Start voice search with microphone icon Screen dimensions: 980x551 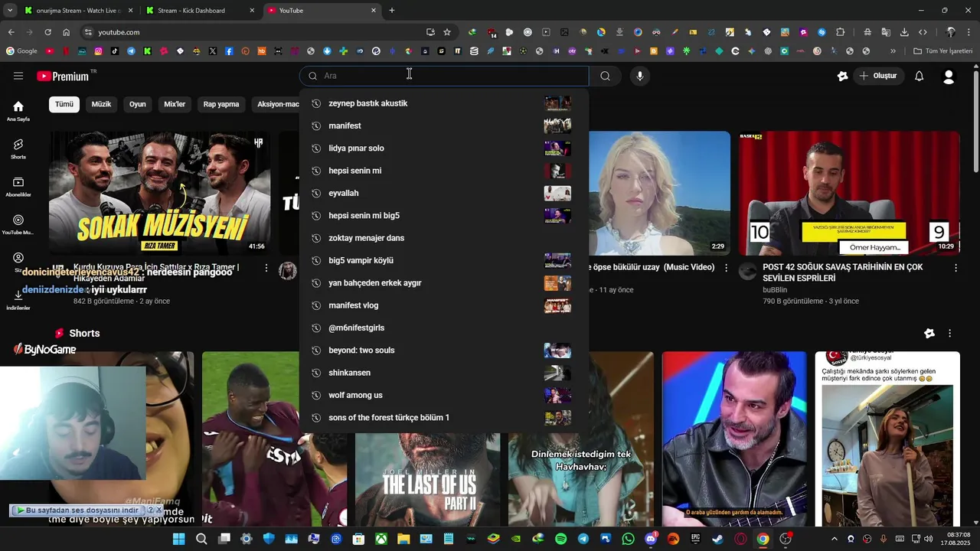[x=640, y=76]
